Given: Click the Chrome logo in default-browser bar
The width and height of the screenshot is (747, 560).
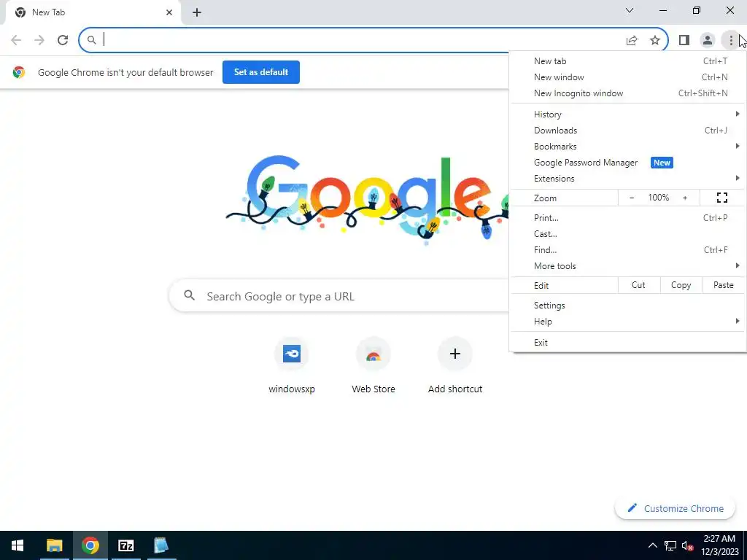Looking at the screenshot, I should pos(19,72).
